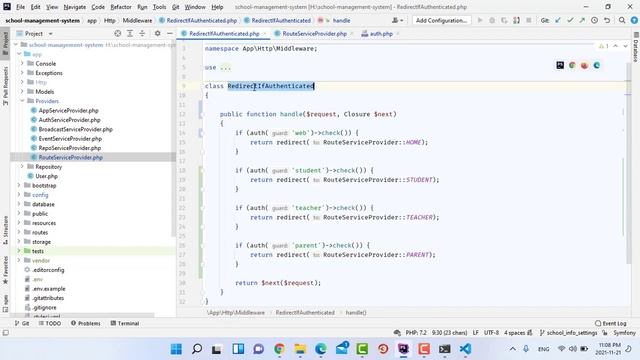Expand the Models folder
Screen dimensions: 640x360
[22, 91]
